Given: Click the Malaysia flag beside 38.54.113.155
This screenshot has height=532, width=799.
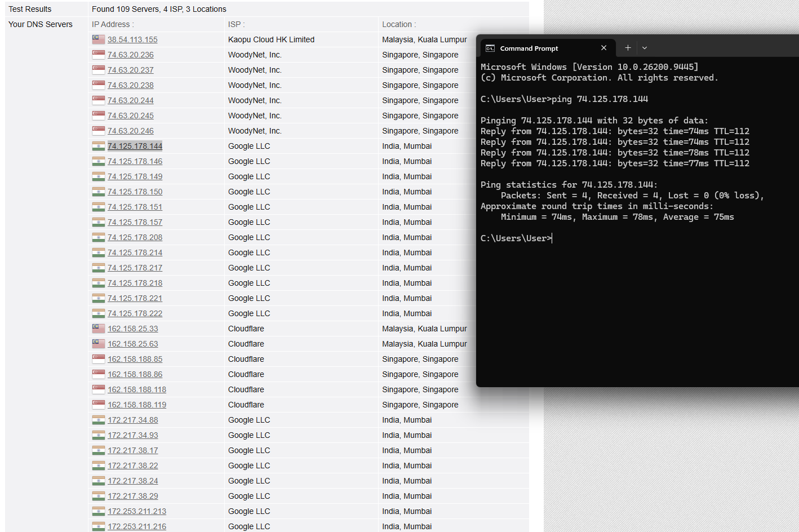Looking at the screenshot, I should coord(99,39).
